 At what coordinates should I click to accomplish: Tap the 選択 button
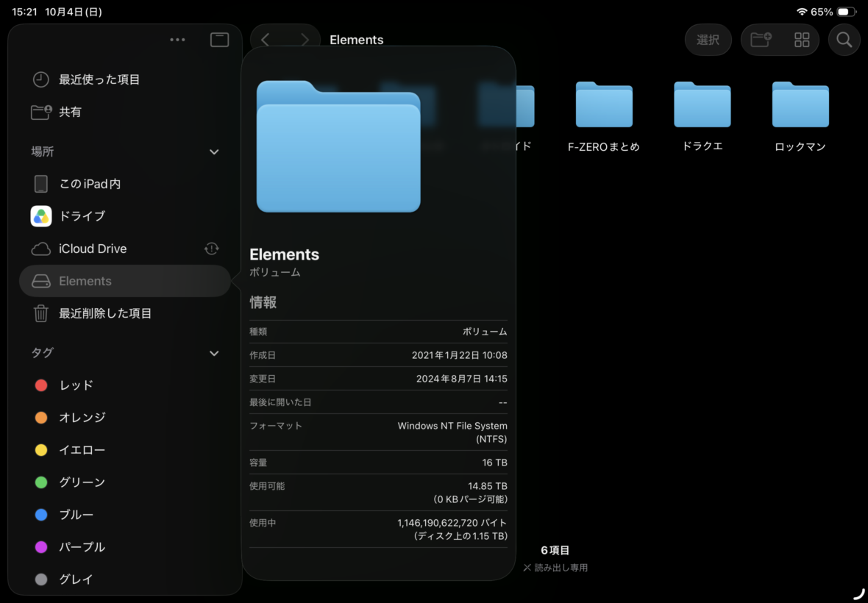(x=708, y=40)
